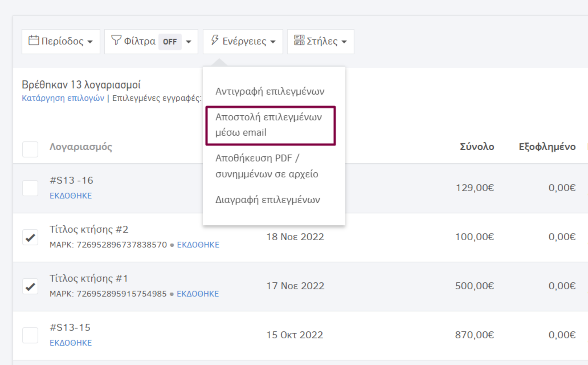The image size is (588, 365).
Task: Click the Σύνολο column header
Action: 477,147
